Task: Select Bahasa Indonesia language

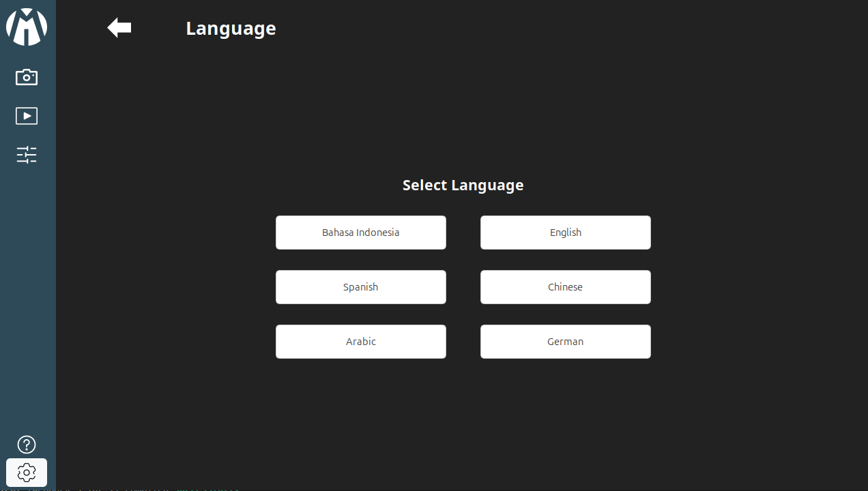Action: pyautogui.click(x=360, y=233)
